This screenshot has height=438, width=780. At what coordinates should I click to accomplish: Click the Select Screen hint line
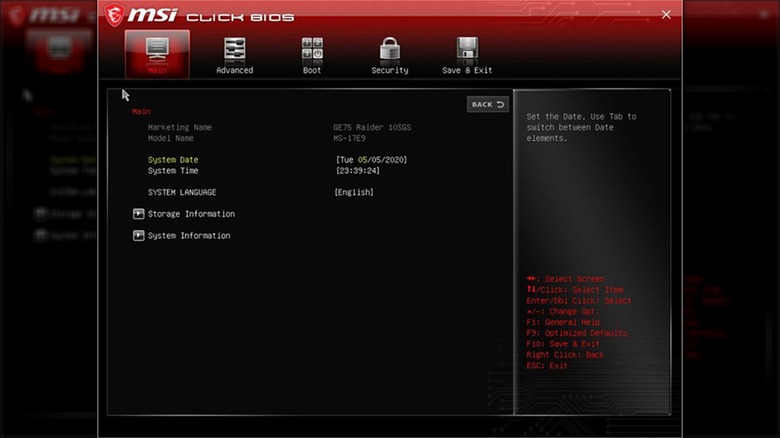566,279
